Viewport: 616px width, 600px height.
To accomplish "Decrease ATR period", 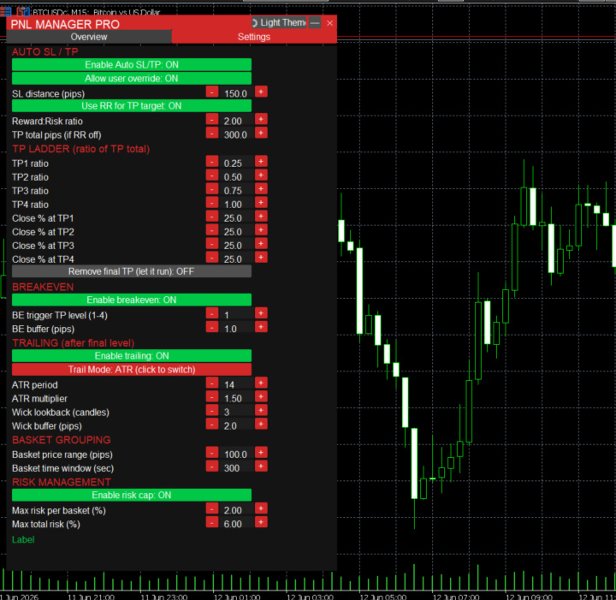I will (x=212, y=383).
